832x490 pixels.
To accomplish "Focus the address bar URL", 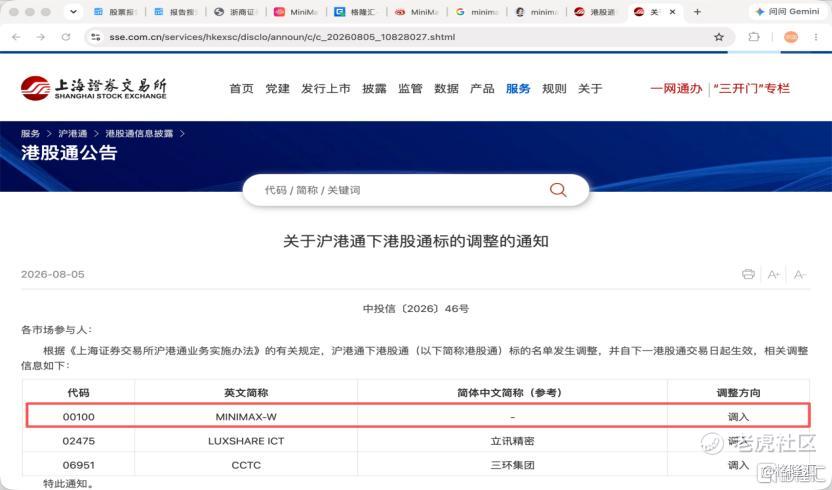I will [x=282, y=37].
